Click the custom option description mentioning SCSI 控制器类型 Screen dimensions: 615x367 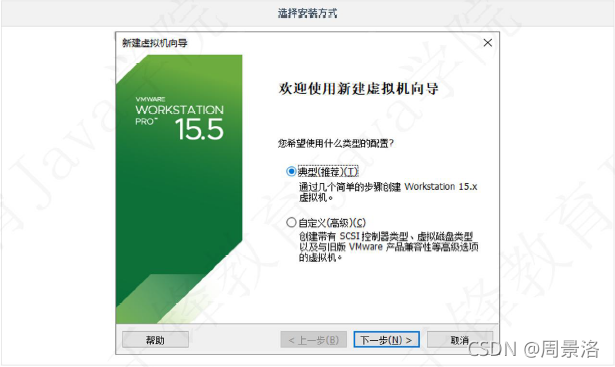[388, 247]
